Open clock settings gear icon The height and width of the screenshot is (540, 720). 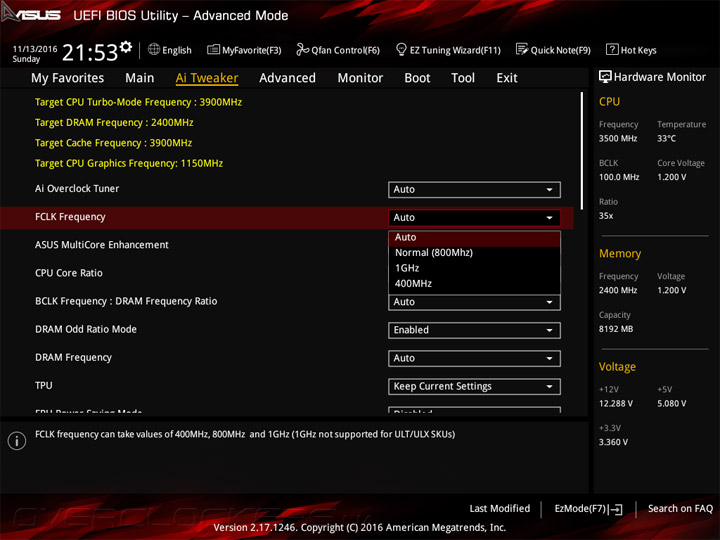tap(126, 46)
